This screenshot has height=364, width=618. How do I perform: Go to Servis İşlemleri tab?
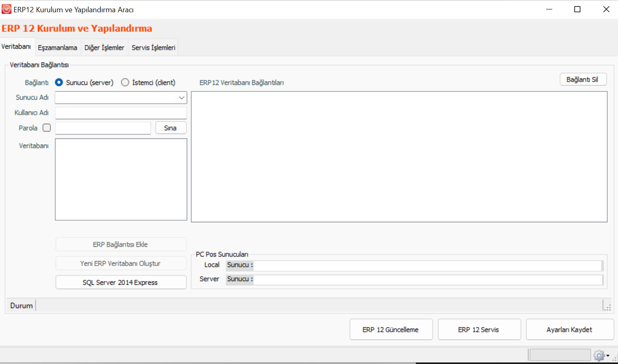[x=153, y=48]
